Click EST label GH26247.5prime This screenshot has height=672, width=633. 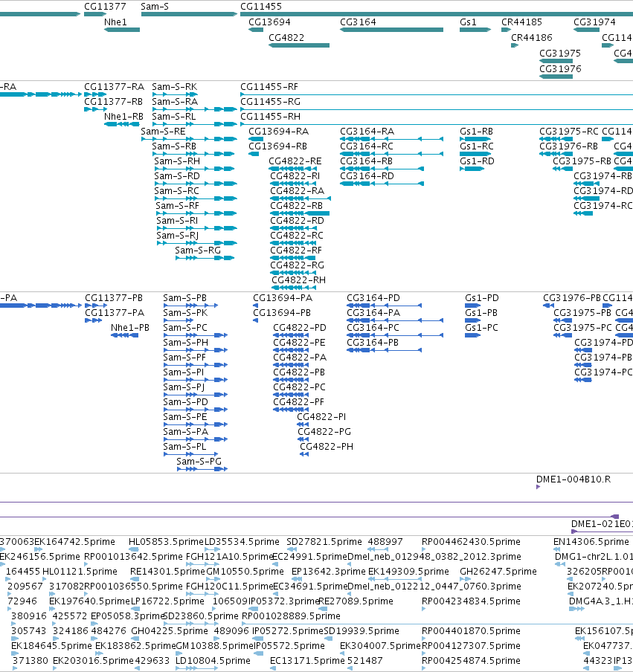498,572
